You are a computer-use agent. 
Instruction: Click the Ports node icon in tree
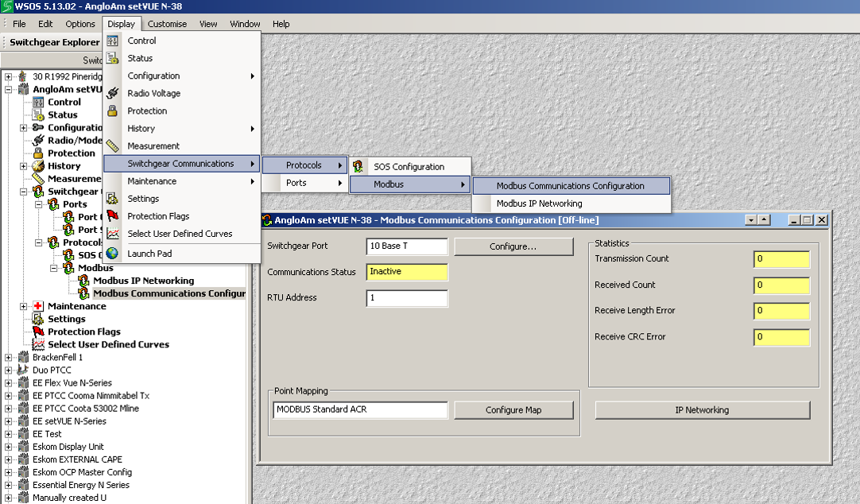pos(53,204)
